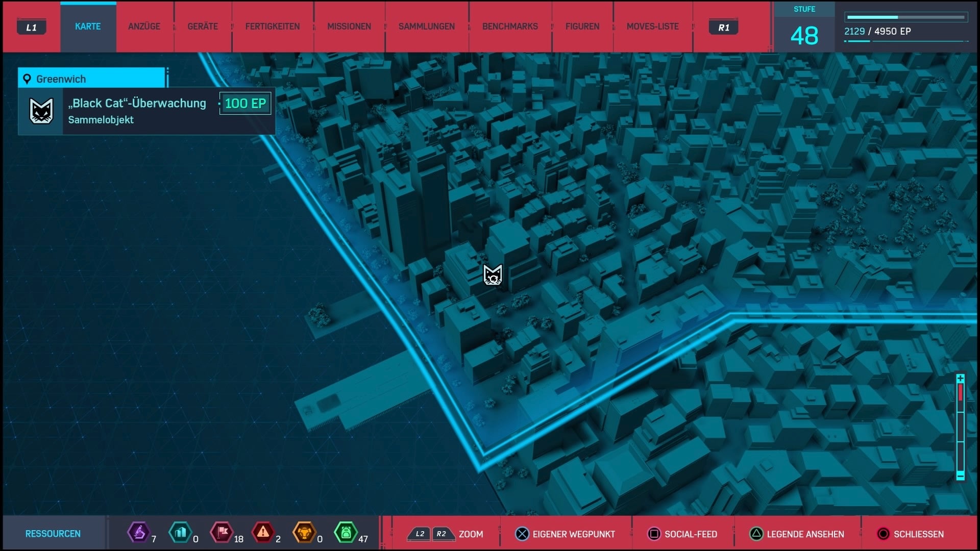Click the triangle button legend icon
Image resolution: width=980 pixels, height=551 pixels.
click(x=756, y=534)
